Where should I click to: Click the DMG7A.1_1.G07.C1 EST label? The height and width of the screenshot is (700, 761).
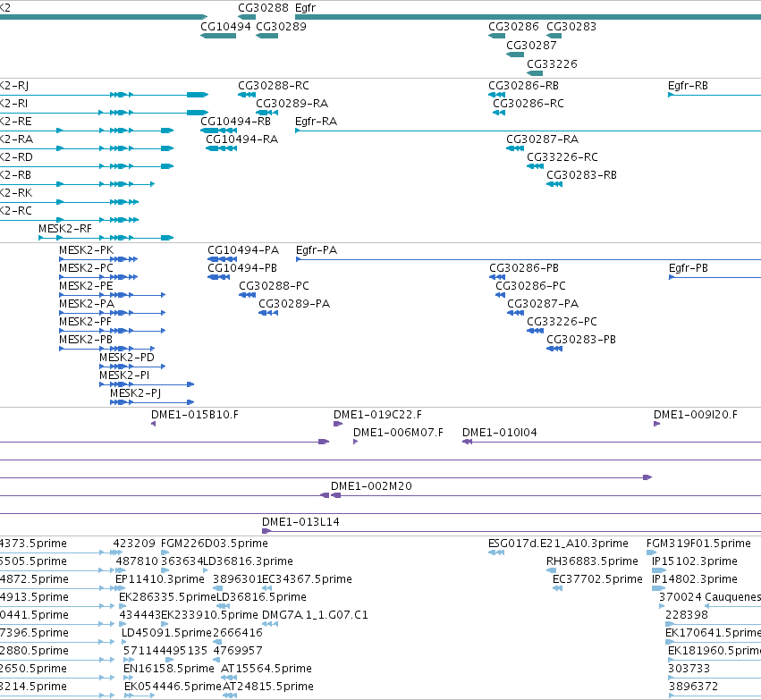tap(315, 614)
